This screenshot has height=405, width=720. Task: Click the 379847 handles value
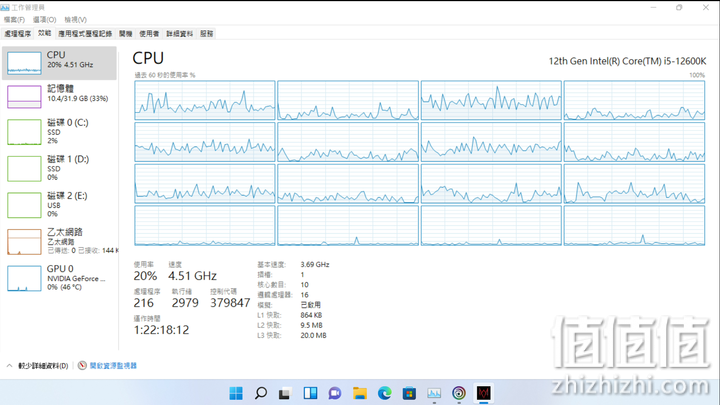coord(230,303)
